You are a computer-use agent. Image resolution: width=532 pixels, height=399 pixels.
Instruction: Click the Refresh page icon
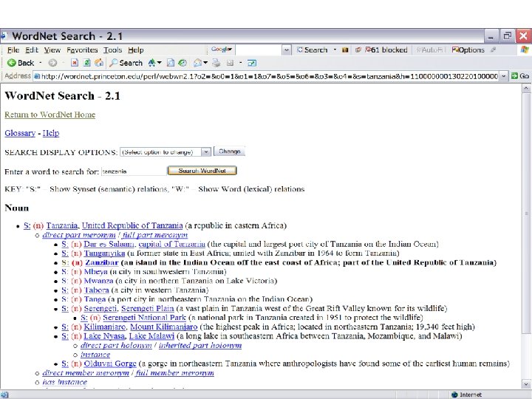click(87, 63)
